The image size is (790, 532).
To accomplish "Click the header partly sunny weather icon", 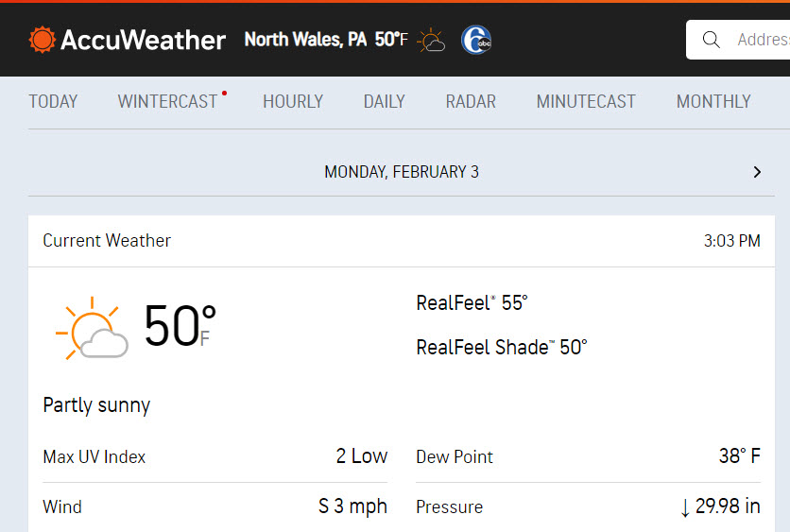I will pos(431,41).
